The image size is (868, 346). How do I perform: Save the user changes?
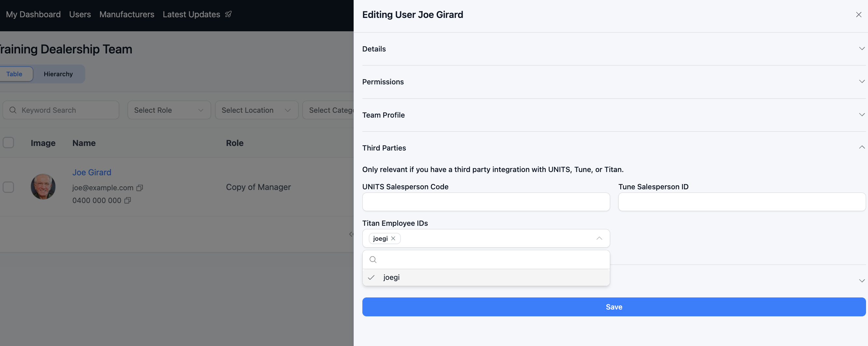[614, 307]
